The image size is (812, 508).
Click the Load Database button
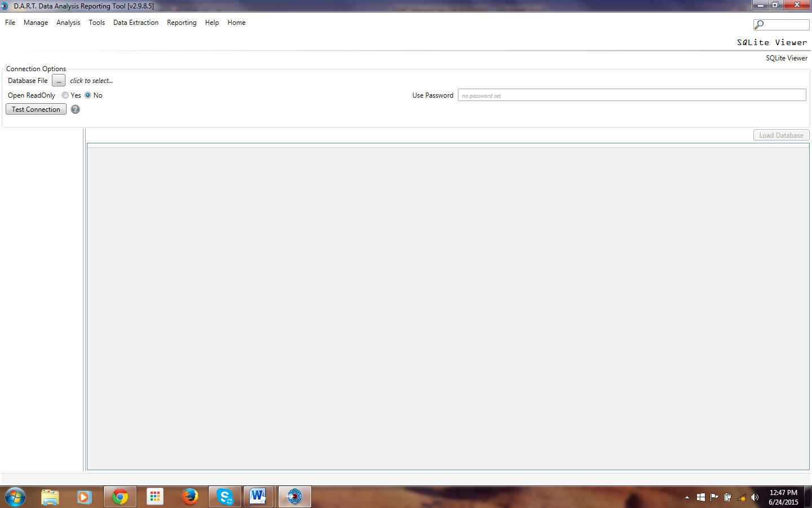(x=782, y=135)
